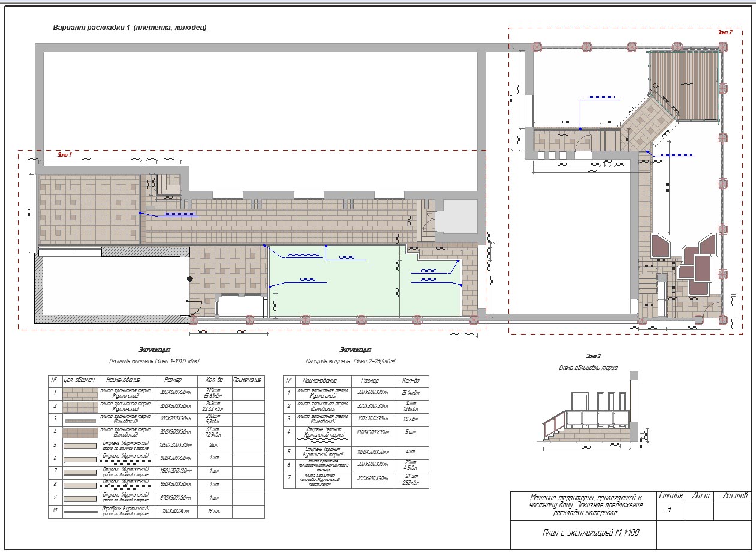This screenshot has height=553, width=756.
Task: Click the "19 п.м." quantity cell
Action: pyautogui.click(x=214, y=512)
